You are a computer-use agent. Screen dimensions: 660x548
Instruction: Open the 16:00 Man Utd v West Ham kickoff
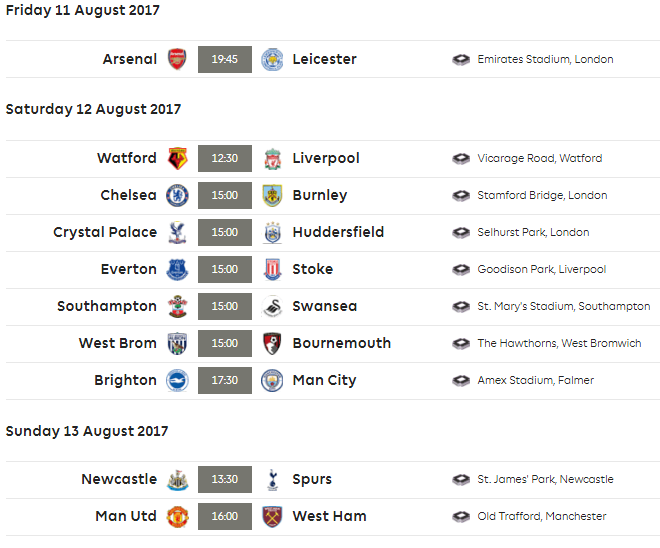click(x=225, y=516)
